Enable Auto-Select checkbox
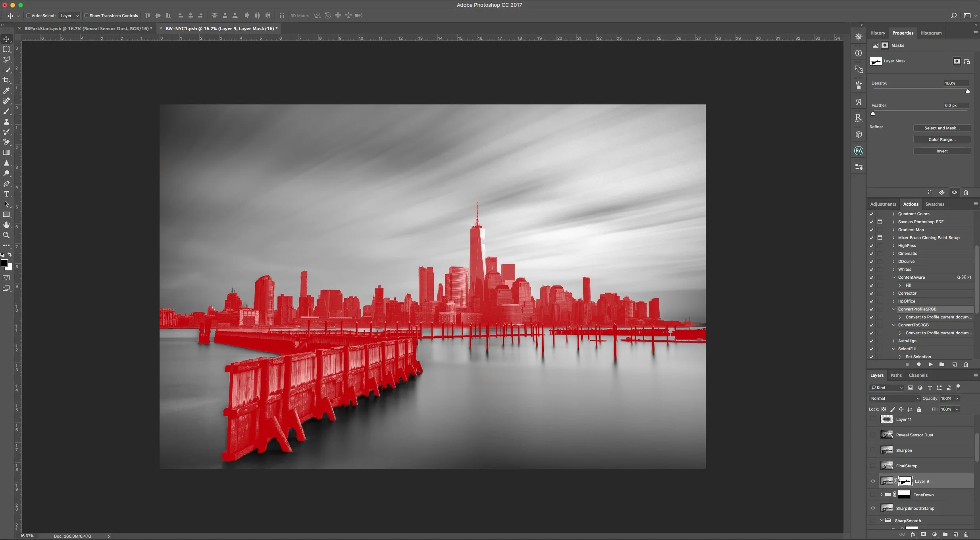Viewport: 980px width, 540px height. pyautogui.click(x=28, y=15)
